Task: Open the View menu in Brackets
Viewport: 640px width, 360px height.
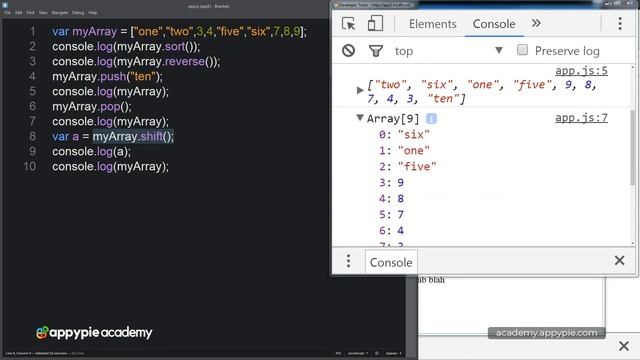Action: pyautogui.click(x=43, y=13)
